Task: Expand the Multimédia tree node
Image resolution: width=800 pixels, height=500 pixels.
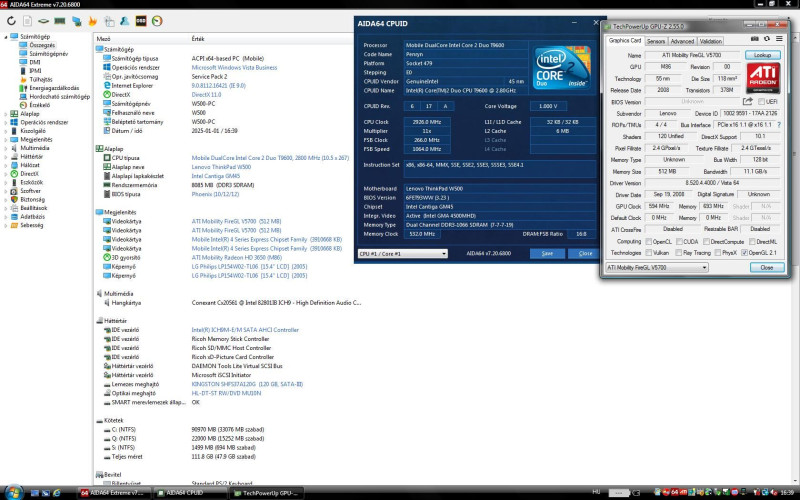Action: point(6,148)
